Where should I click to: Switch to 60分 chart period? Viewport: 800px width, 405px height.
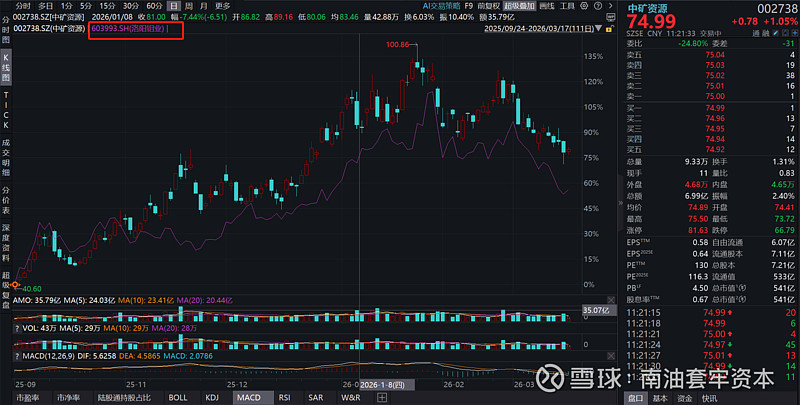click(x=154, y=6)
